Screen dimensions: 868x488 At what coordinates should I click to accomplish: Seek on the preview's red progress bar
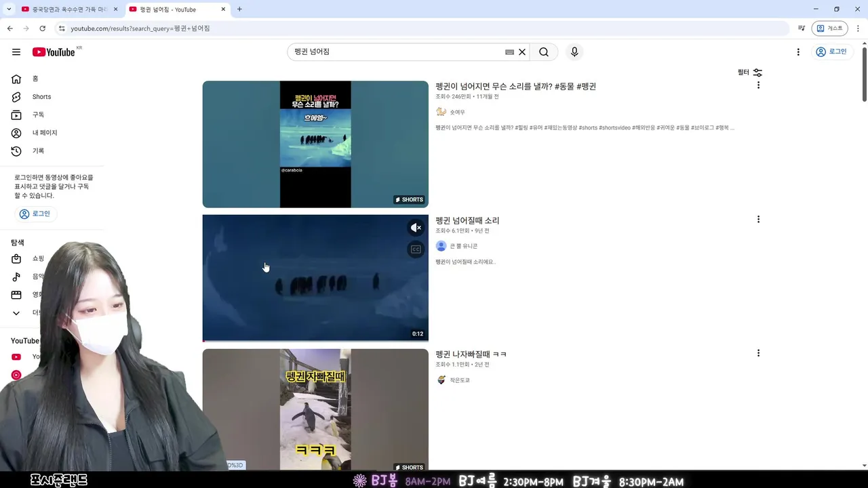point(315,341)
